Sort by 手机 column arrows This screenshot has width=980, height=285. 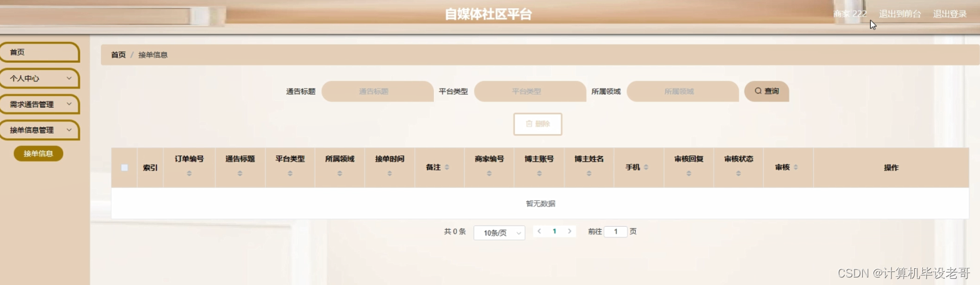[646, 167]
